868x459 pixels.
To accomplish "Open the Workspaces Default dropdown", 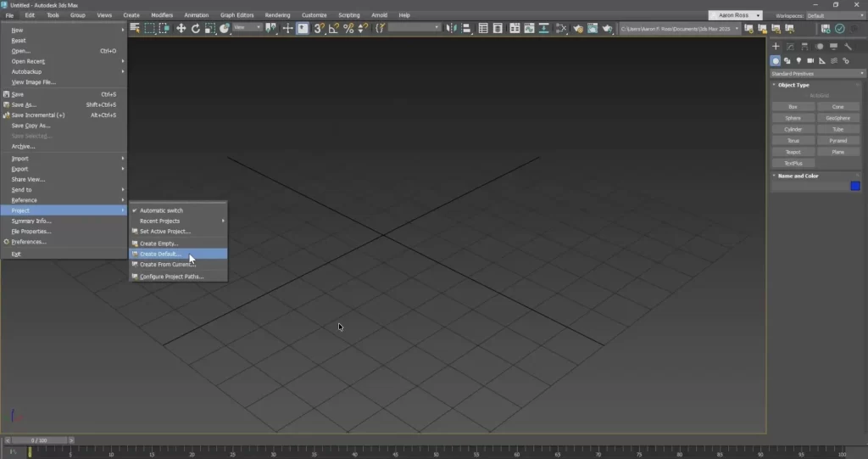I will click(x=835, y=15).
